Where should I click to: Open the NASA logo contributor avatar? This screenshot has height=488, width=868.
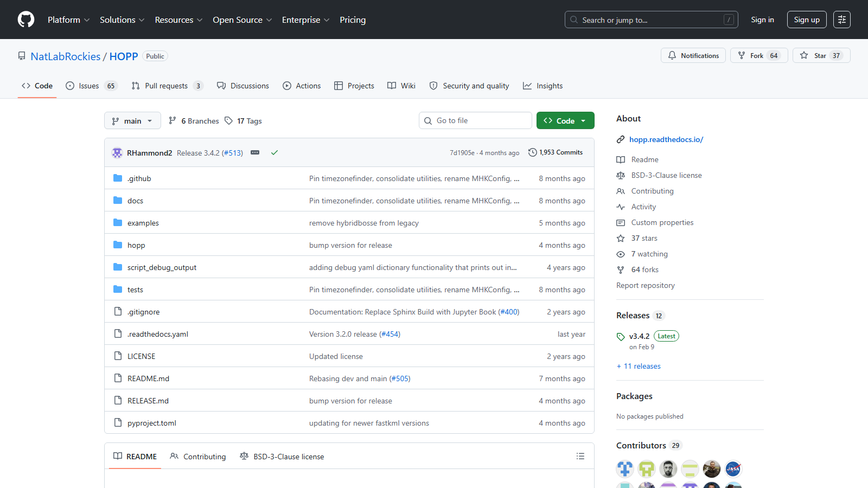[733, 469]
